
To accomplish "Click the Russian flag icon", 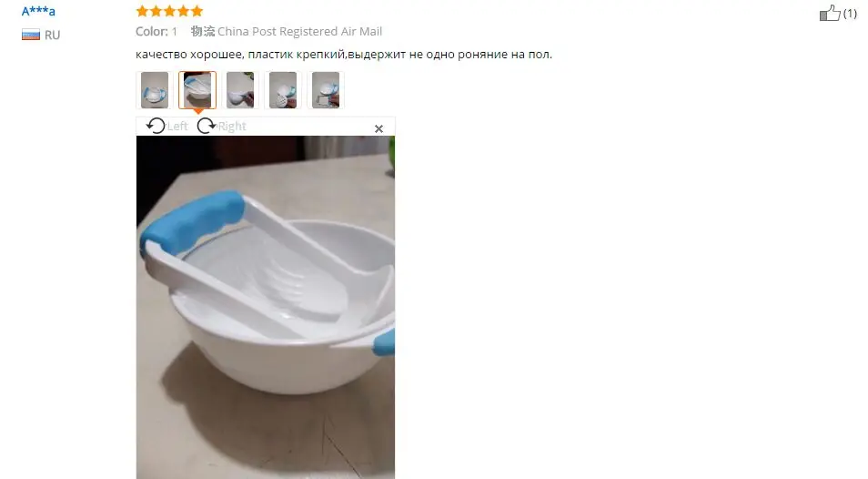I will pos(30,35).
